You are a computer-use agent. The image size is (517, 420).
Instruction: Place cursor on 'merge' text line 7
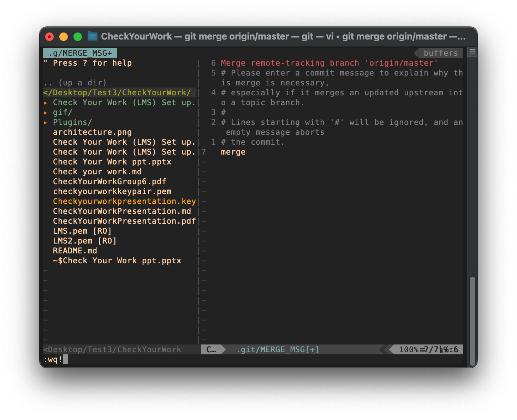coord(233,152)
